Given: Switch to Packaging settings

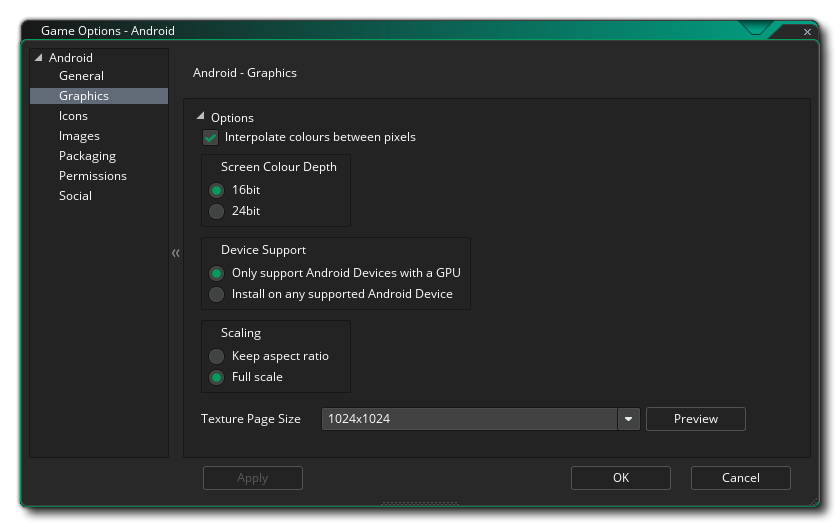Looking at the screenshot, I should 87,156.
